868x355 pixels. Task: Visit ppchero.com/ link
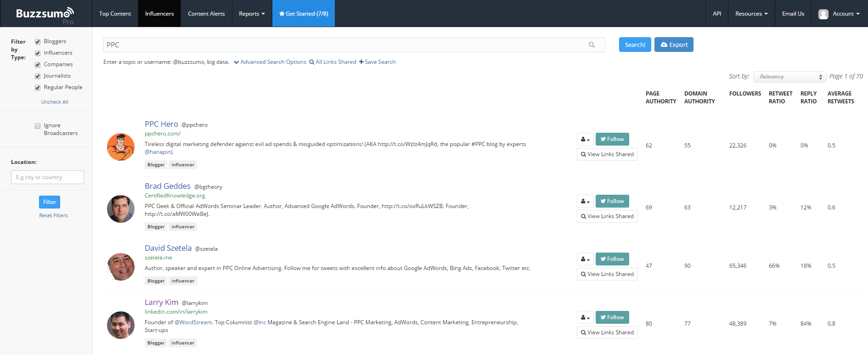[163, 134]
